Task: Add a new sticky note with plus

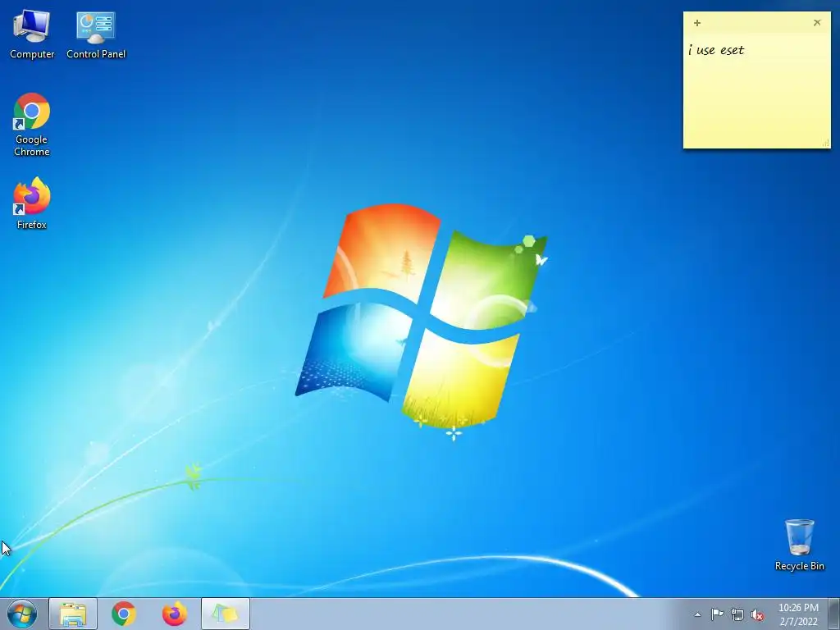Action: coord(697,22)
